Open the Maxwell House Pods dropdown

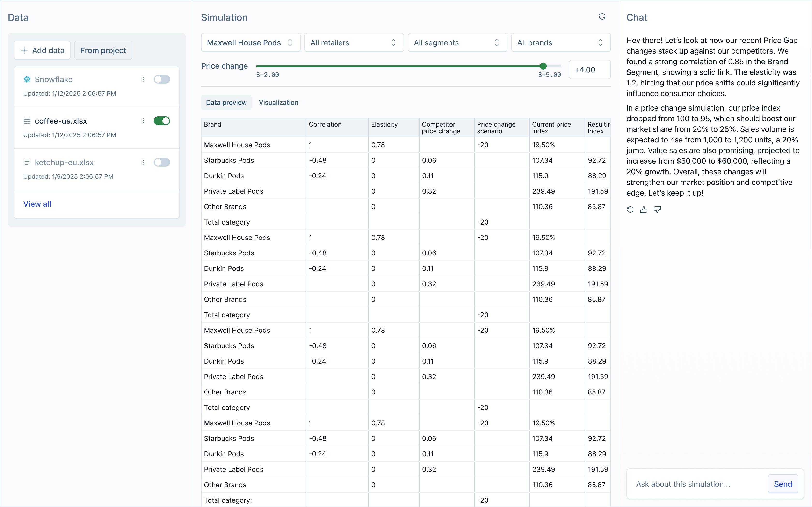[250, 42]
